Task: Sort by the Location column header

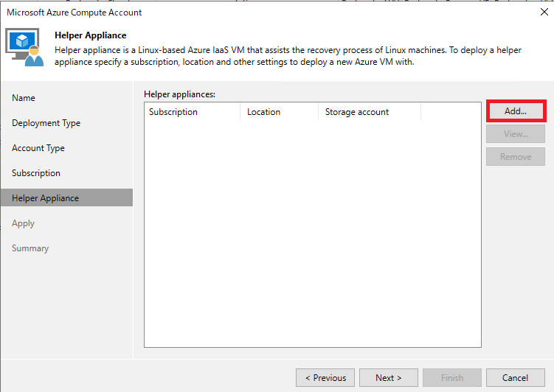Action: [279, 112]
